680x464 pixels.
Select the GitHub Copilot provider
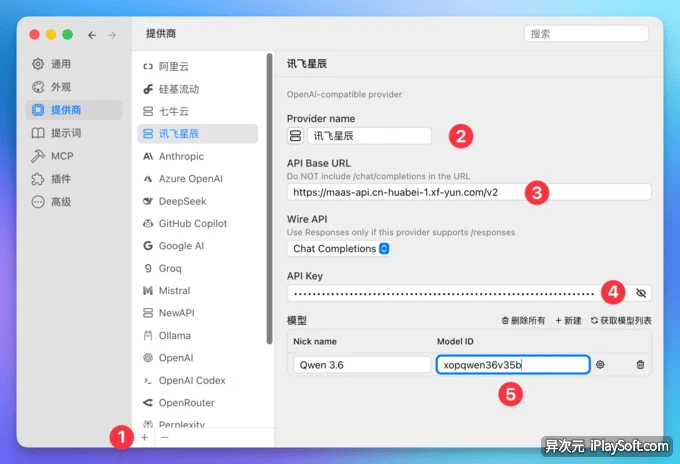(x=198, y=223)
